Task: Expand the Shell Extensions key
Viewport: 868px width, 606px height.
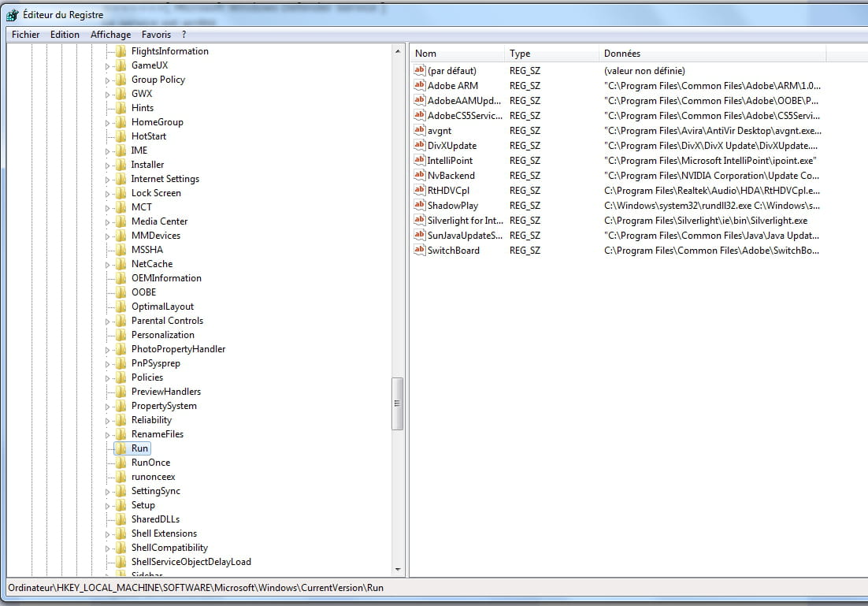Action: (107, 534)
